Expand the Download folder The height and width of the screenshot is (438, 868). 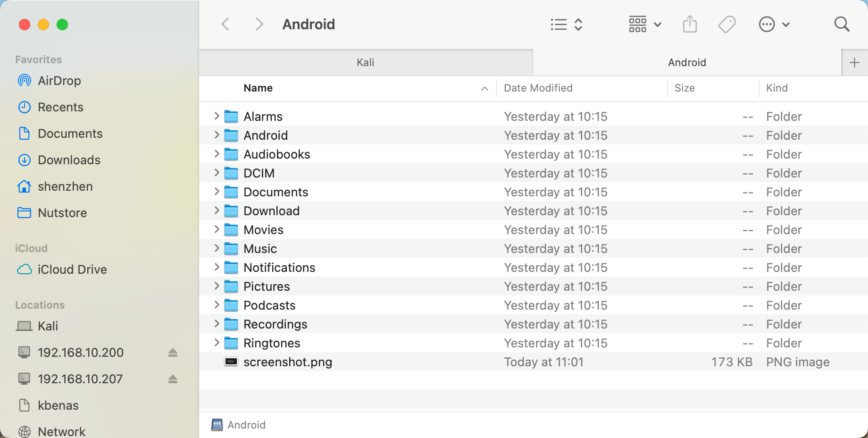point(217,211)
